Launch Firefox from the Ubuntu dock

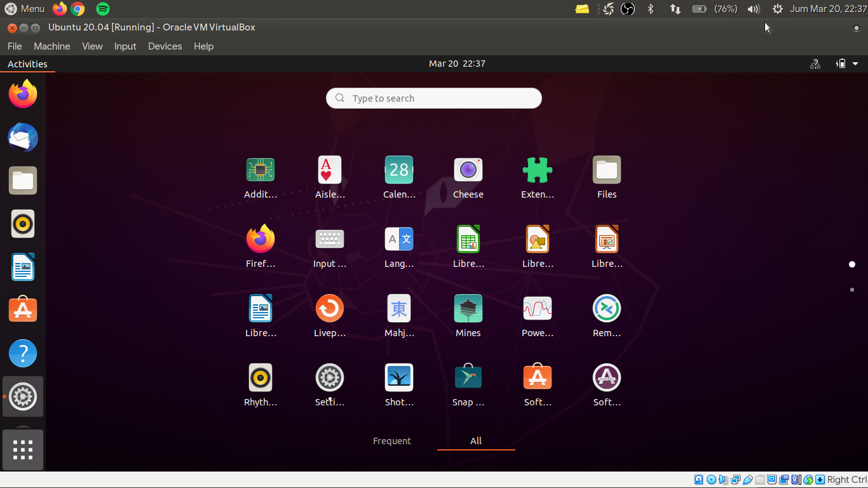tap(23, 94)
